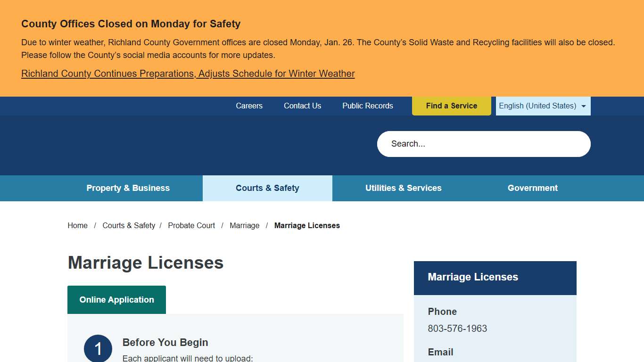Viewport: 644px width, 362px height.
Task: Return Home via the breadcrumb
Action: pyautogui.click(x=77, y=225)
